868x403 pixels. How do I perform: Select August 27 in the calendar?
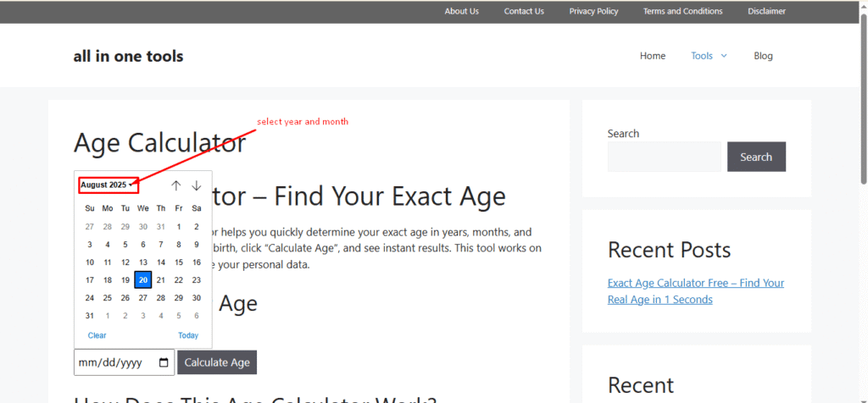click(142, 298)
